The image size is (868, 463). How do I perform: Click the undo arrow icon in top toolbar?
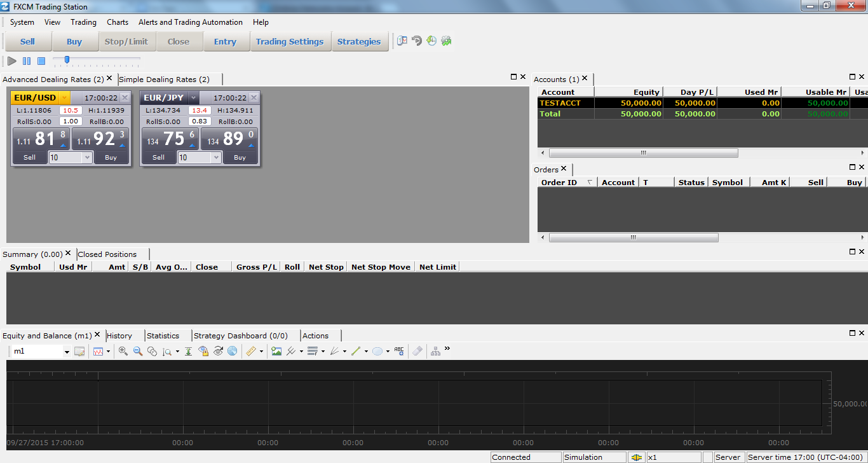[x=417, y=41]
